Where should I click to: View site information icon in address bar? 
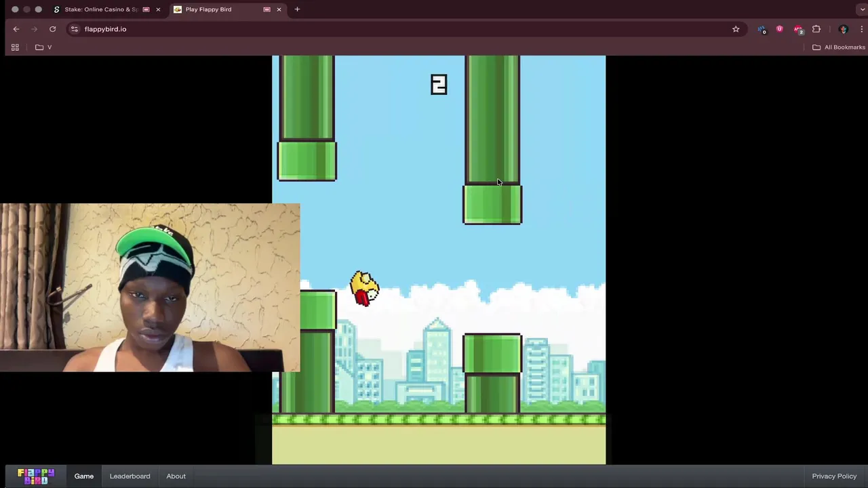[x=75, y=29]
